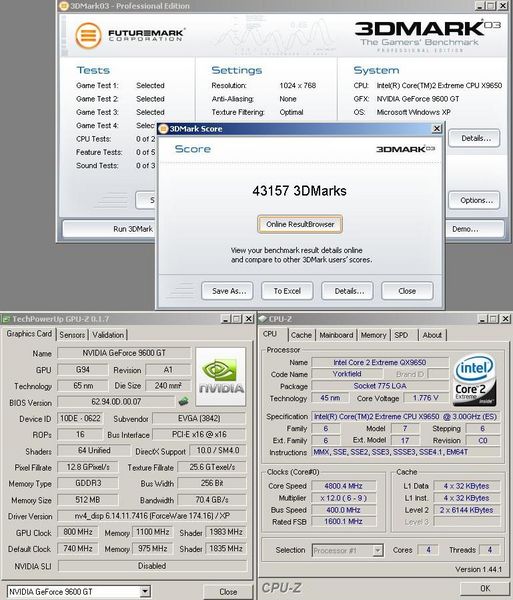The height and width of the screenshot is (600, 513).
Task: Click the Default Clock value 740 MHz
Action: [x=78, y=549]
